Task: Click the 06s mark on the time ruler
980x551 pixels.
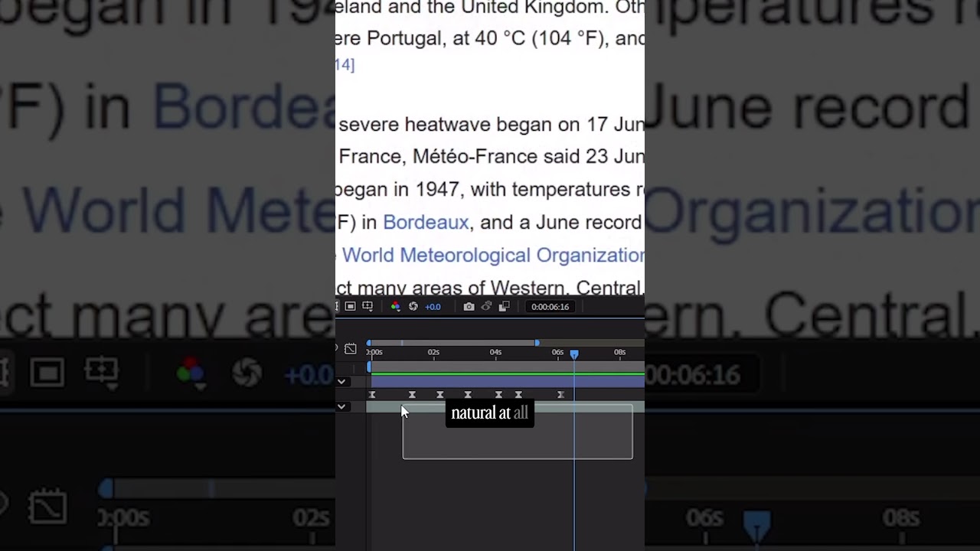Action: pos(557,352)
